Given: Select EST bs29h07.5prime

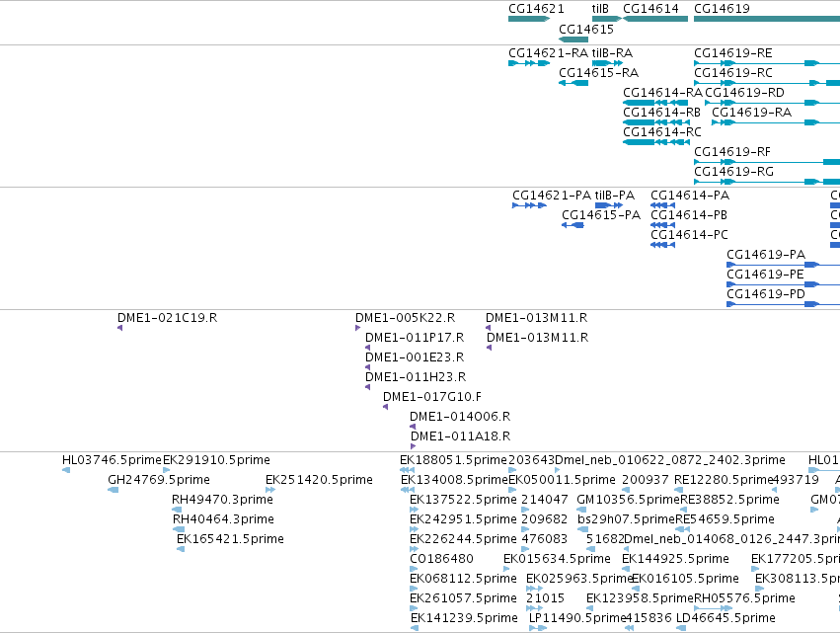Looking at the screenshot, I should pos(582,530).
